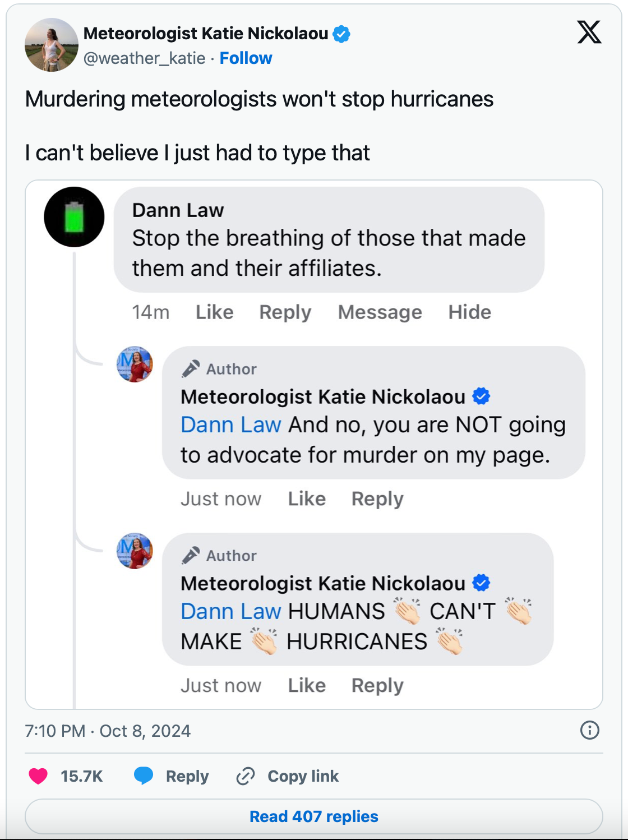Click the 15.7K likes count
The width and height of the screenshot is (628, 840).
coord(82,776)
